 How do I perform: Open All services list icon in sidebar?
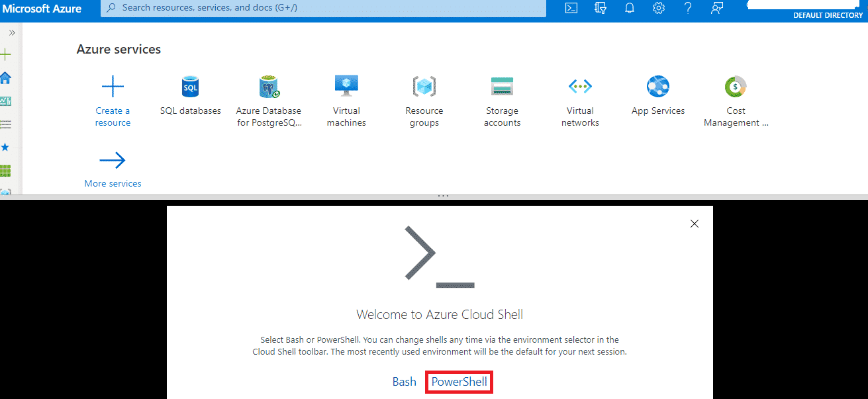(x=5, y=124)
